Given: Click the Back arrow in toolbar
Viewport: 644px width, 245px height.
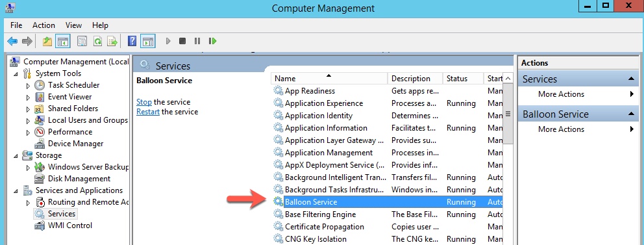Looking at the screenshot, I should 12,41.
